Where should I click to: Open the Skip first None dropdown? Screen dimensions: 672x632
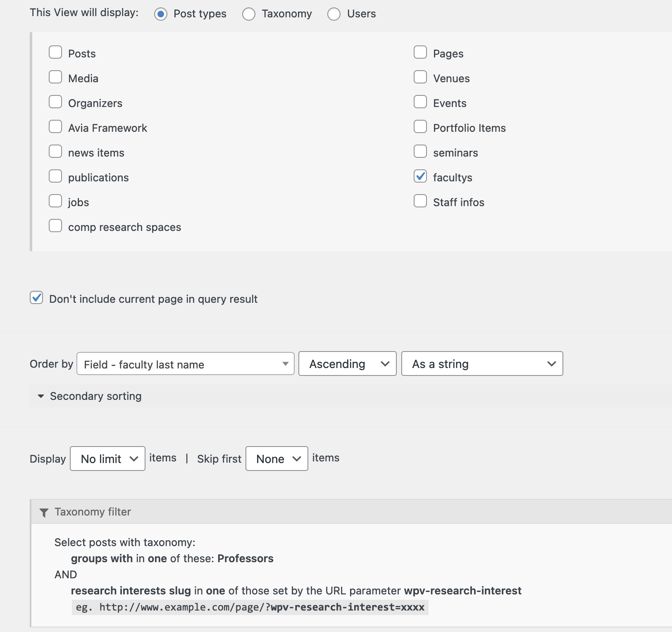coord(277,459)
